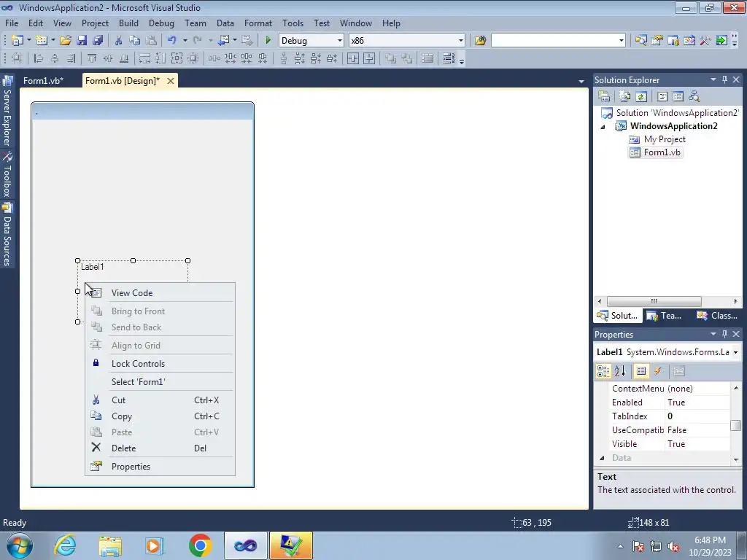
Task: Save Form1.vb with the floppy disk icon
Action: pos(82,41)
